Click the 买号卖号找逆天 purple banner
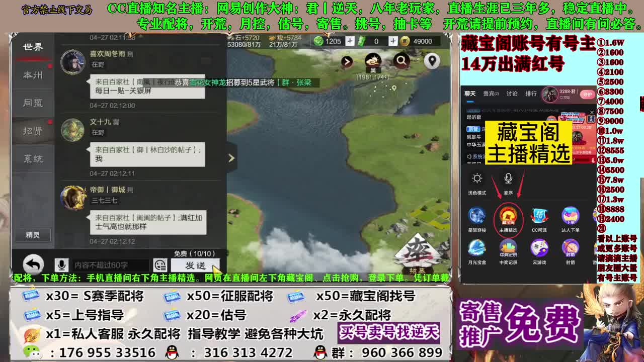 coord(388,332)
